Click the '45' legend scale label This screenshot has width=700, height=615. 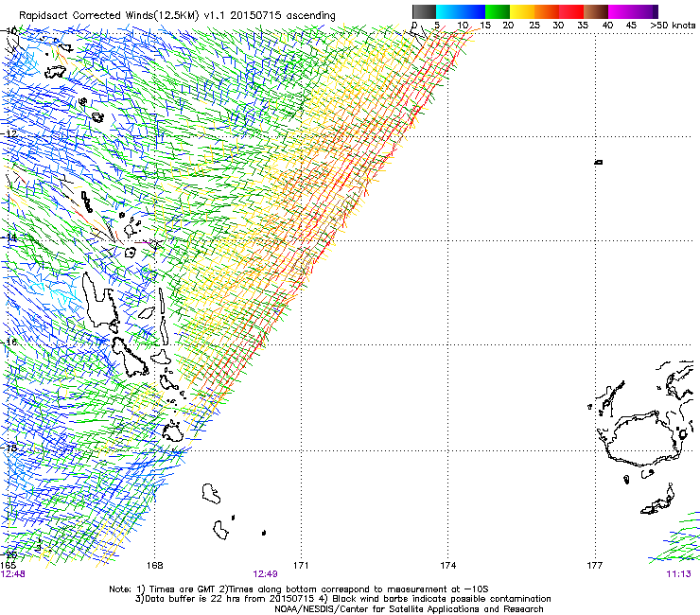point(631,26)
